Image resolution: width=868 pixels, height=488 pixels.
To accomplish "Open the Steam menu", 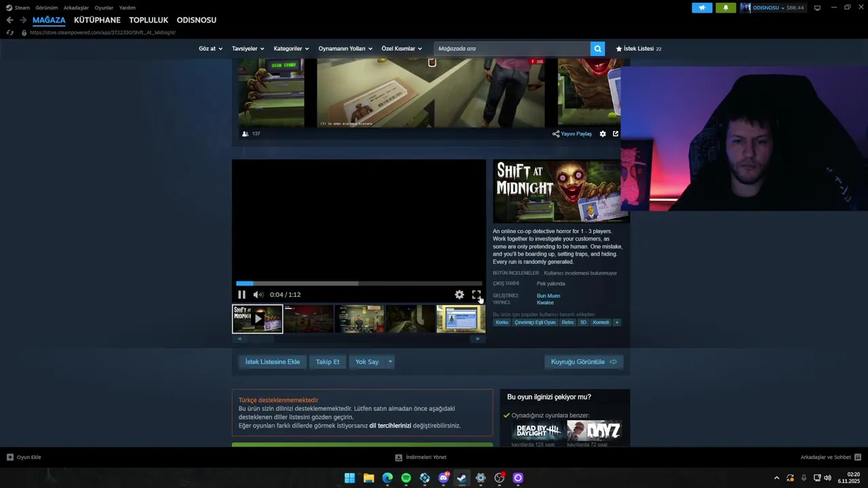I will [18, 7].
